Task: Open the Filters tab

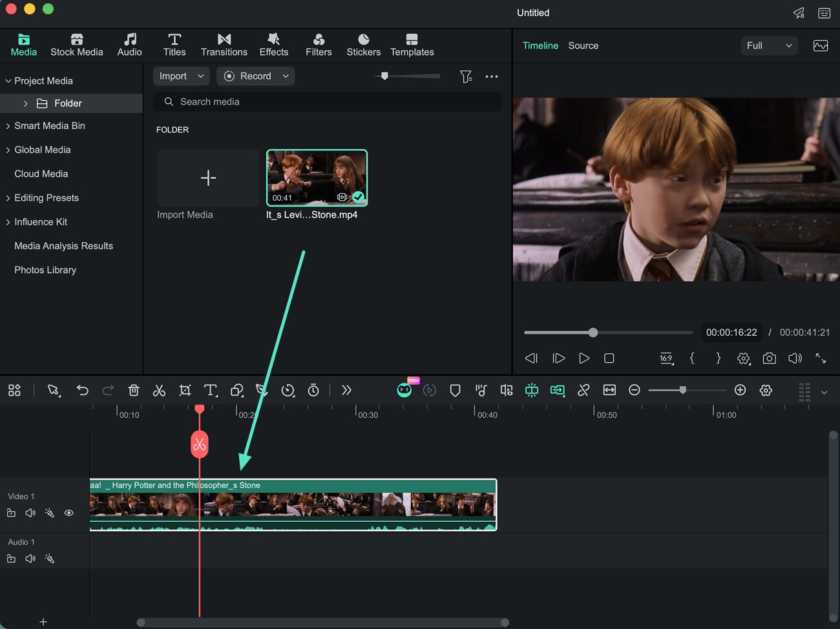Action: pyautogui.click(x=319, y=45)
